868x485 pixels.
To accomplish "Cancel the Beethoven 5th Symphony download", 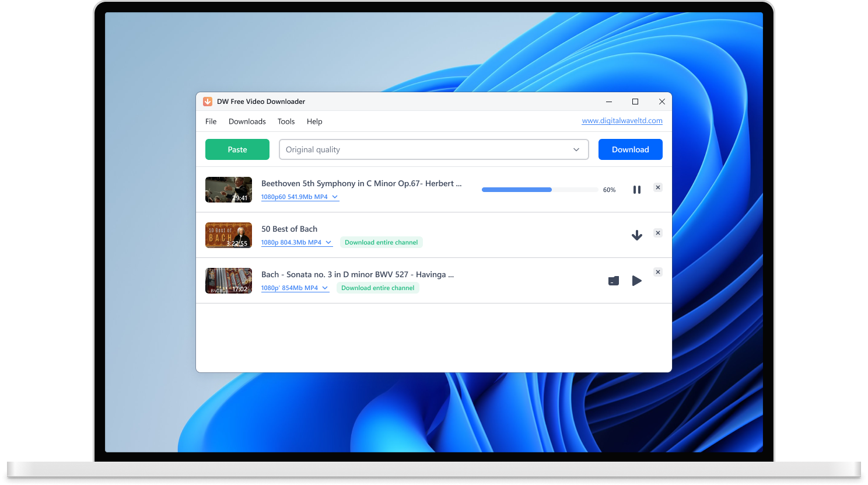I will 657,187.
